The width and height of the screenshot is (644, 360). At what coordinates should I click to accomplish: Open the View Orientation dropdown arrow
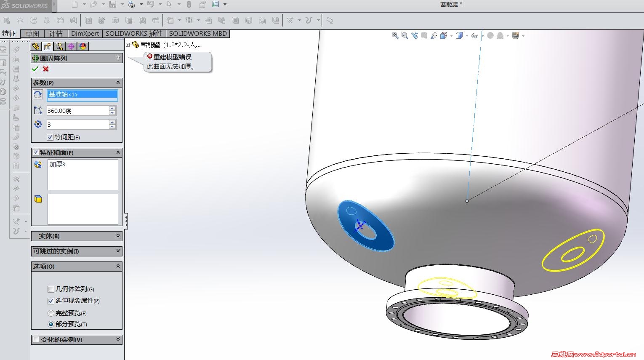pyautogui.click(x=451, y=36)
